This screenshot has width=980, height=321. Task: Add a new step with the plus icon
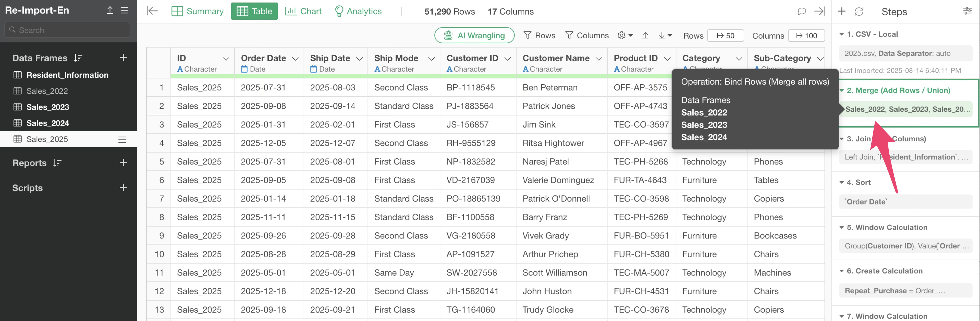click(841, 12)
